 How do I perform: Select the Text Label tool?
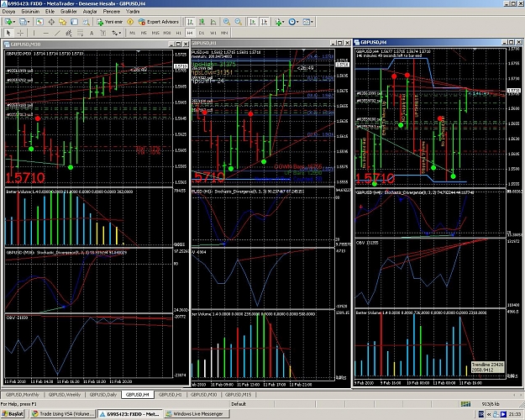click(103, 33)
